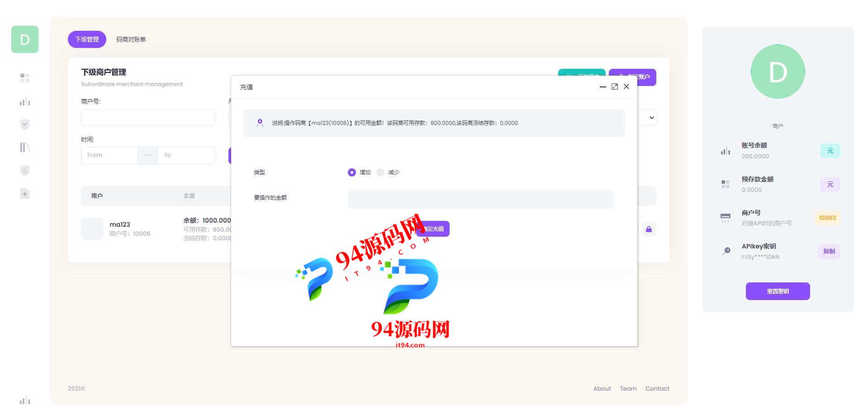Maximize the 充值 dialog

614,86
